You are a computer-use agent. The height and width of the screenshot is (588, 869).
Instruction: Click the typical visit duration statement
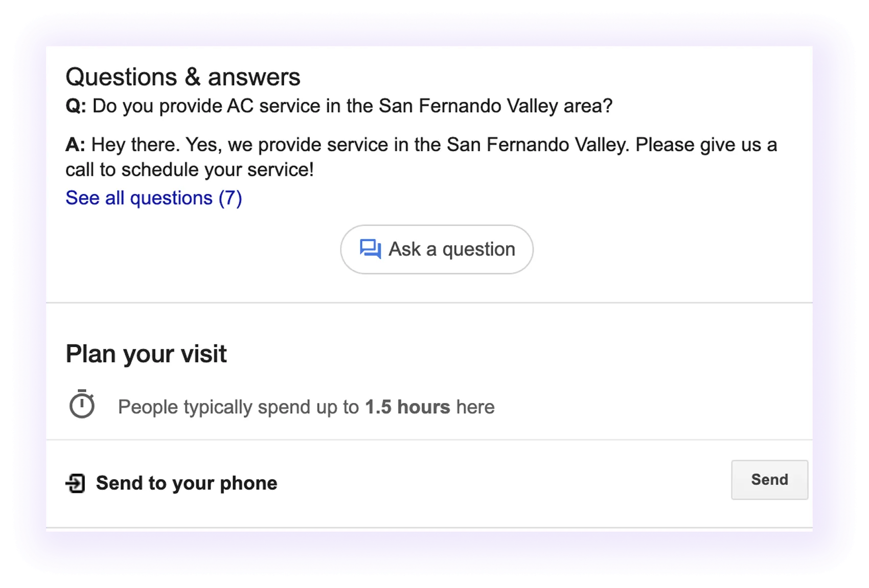pos(306,406)
